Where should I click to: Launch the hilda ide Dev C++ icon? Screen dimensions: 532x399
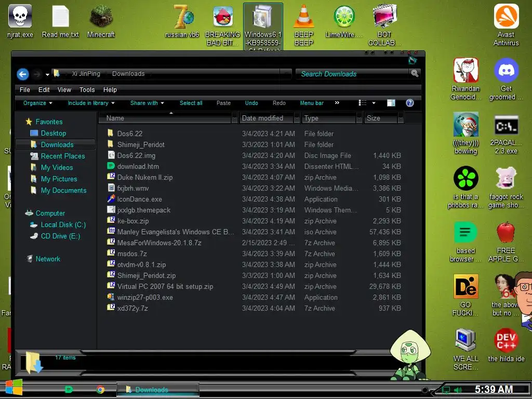(x=506, y=345)
